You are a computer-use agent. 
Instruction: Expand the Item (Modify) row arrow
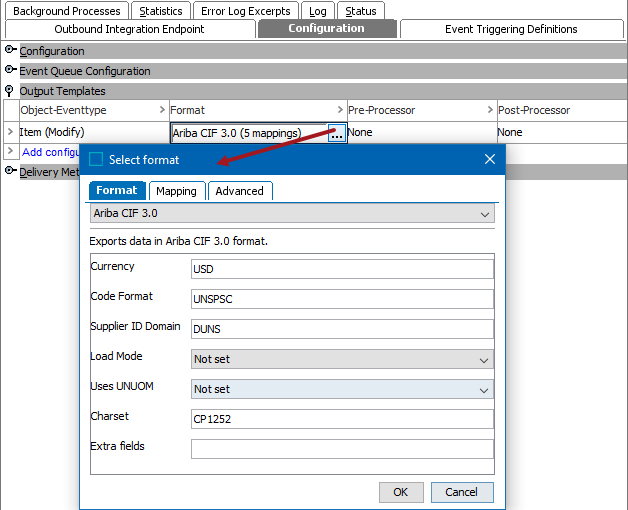tap(10, 132)
